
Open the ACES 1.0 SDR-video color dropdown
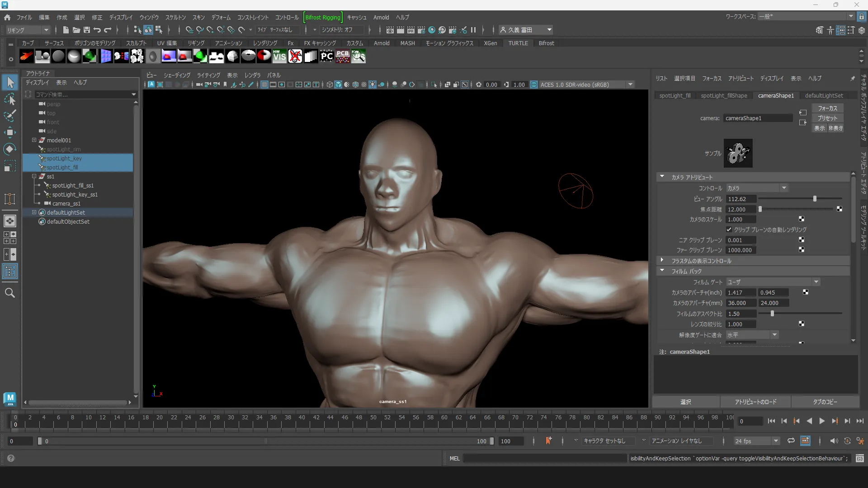[586, 84]
